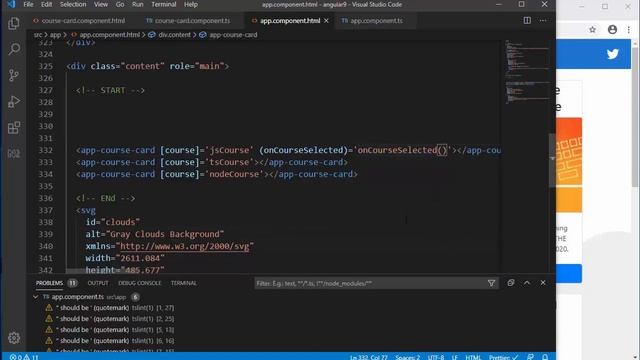Click the Prettier status bar item
This screenshot has height=360, width=640.
tap(503, 357)
